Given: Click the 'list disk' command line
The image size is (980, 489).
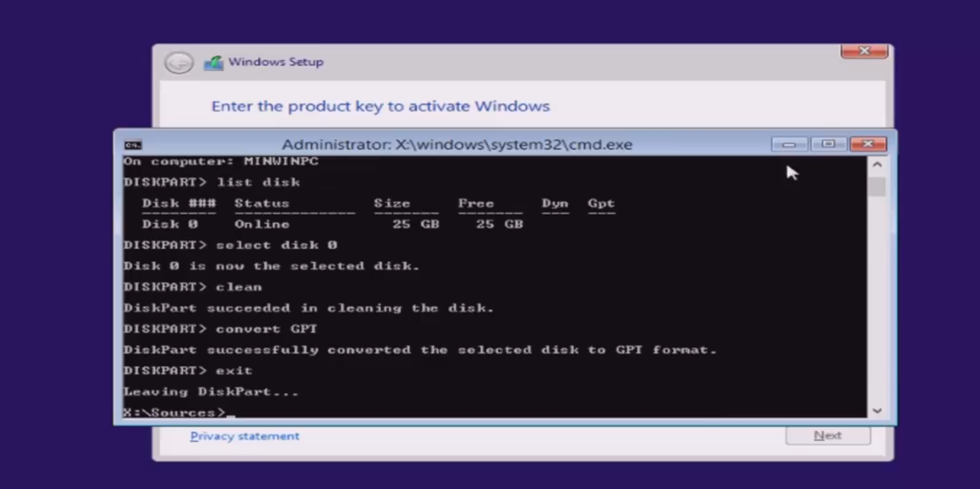Looking at the screenshot, I should pos(212,182).
